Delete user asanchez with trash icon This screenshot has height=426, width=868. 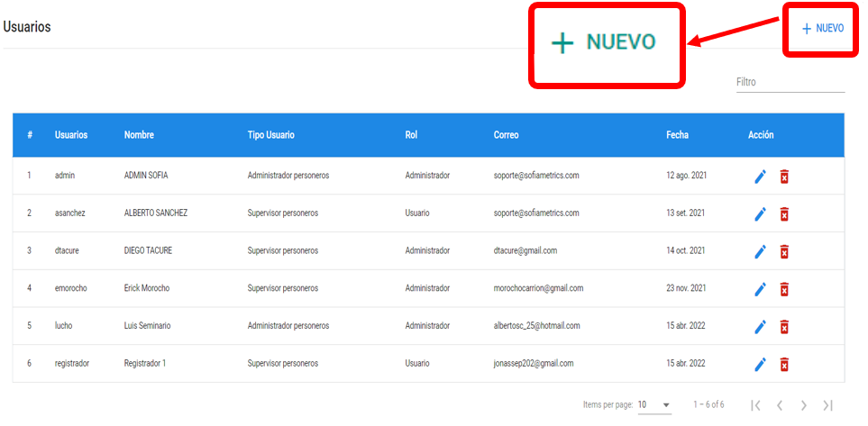784,214
